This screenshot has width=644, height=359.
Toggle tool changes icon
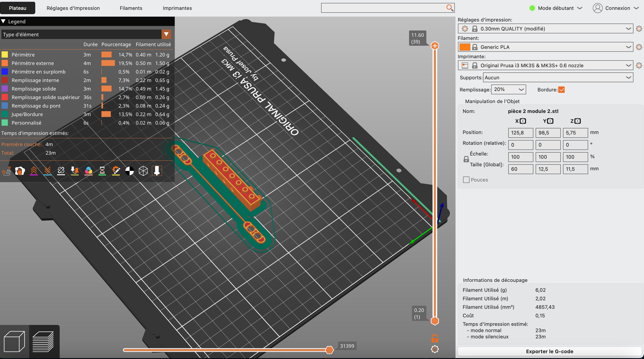(x=75, y=171)
